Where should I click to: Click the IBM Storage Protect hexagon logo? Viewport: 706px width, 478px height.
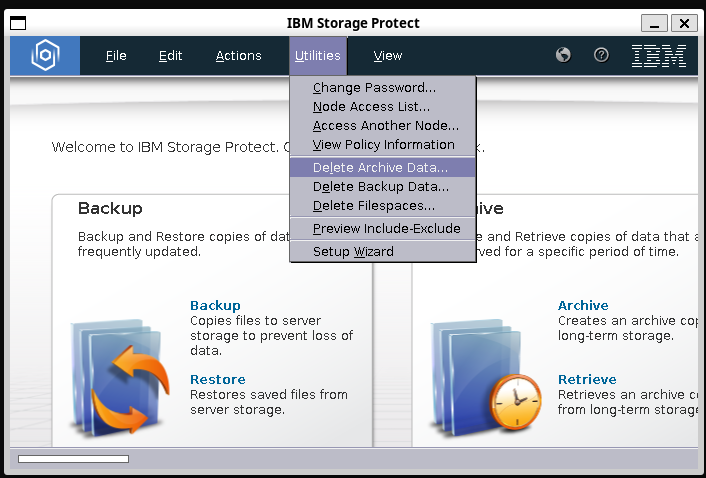(45, 55)
